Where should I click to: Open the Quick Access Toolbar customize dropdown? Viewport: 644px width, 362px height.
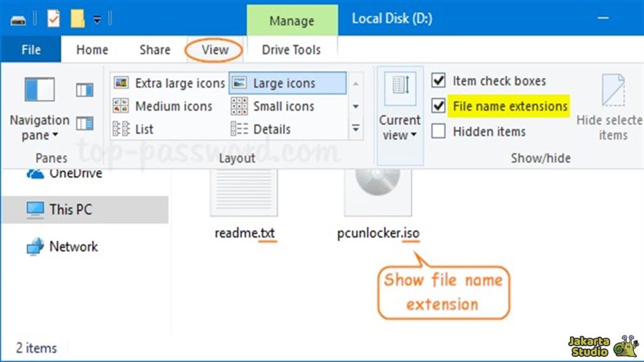96,19
